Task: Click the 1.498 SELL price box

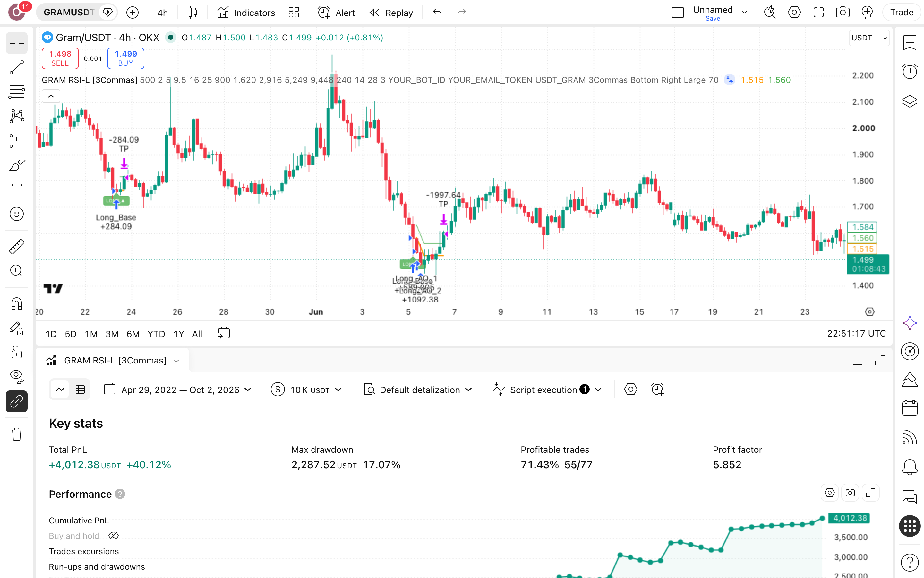Action: tap(60, 58)
